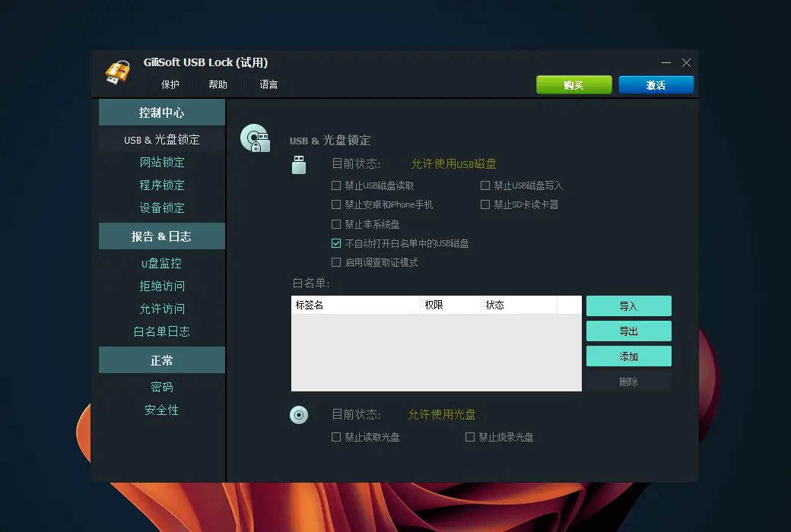791x532 pixels.
Task: Click the green 购买 button
Action: click(574, 84)
